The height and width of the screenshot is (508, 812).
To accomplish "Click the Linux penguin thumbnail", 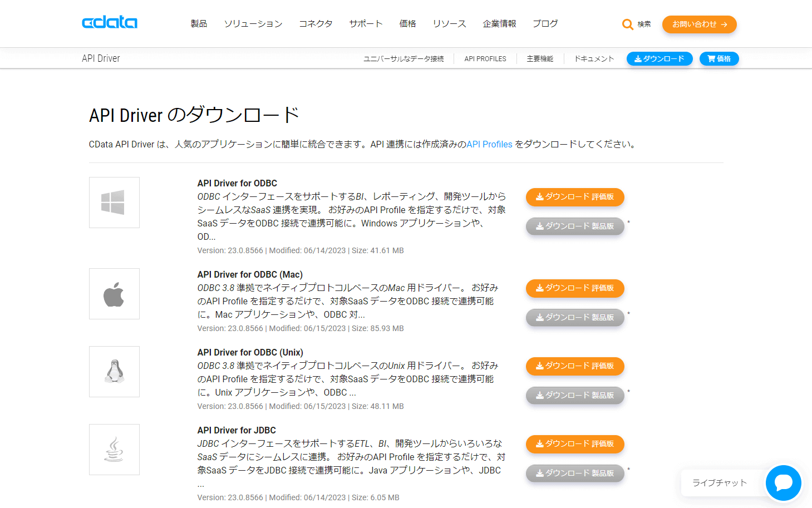I will [114, 372].
